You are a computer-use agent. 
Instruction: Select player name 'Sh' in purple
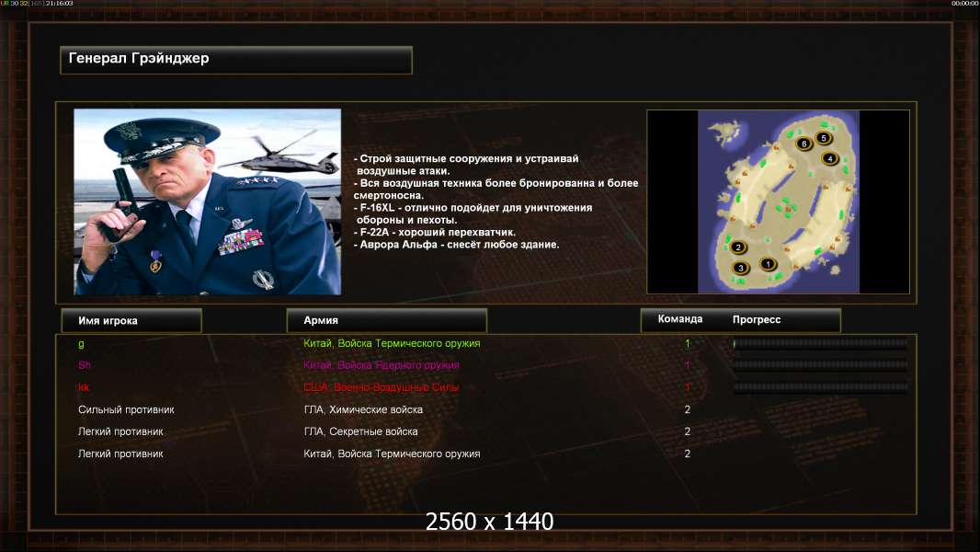coord(85,365)
